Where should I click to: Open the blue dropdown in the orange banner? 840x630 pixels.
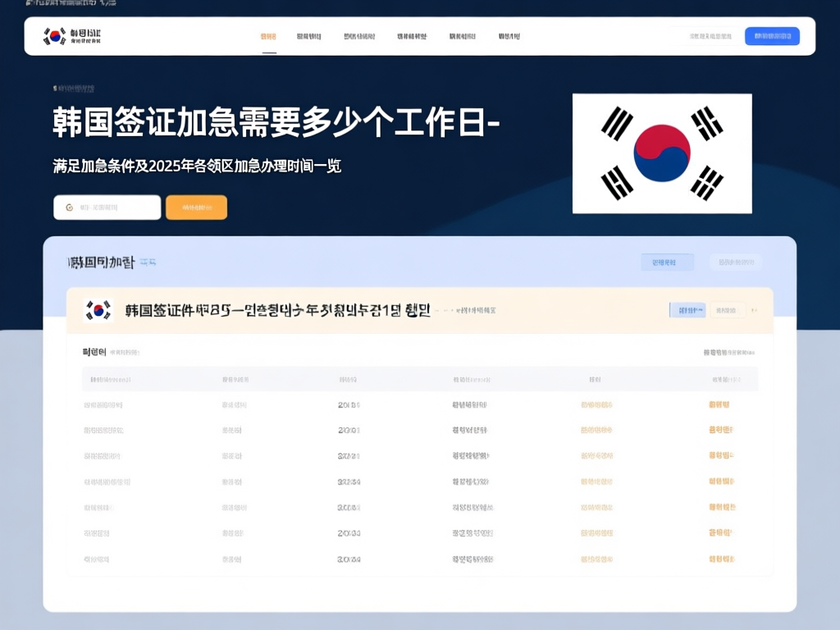click(687, 310)
